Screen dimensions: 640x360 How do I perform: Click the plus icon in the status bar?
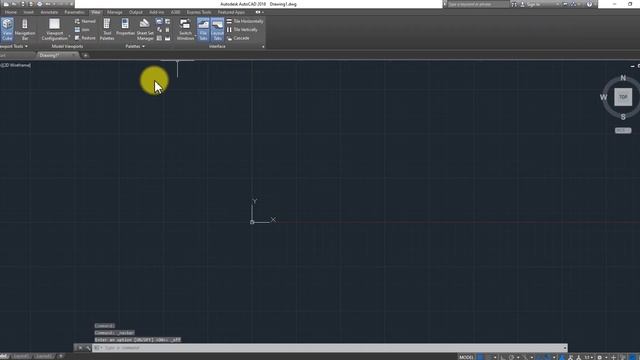613,357
